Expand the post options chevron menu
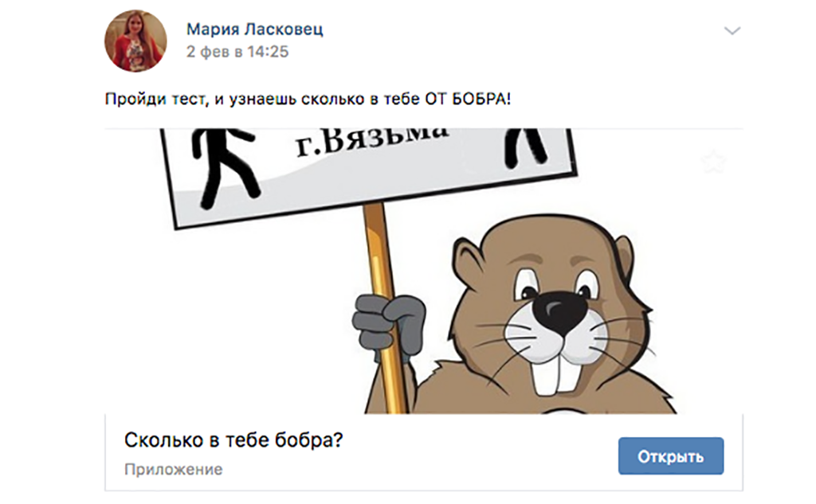The width and height of the screenshot is (816, 504). pyautogui.click(x=732, y=31)
